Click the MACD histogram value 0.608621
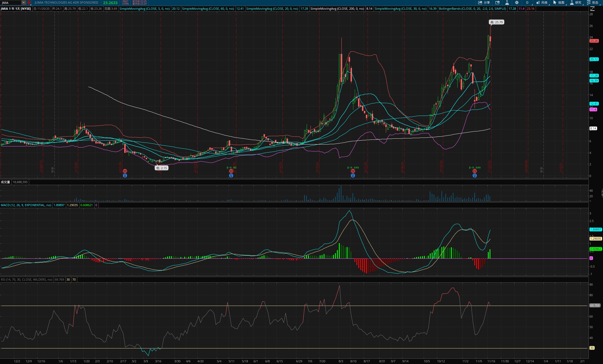This screenshot has width=603, height=364. tap(86, 205)
